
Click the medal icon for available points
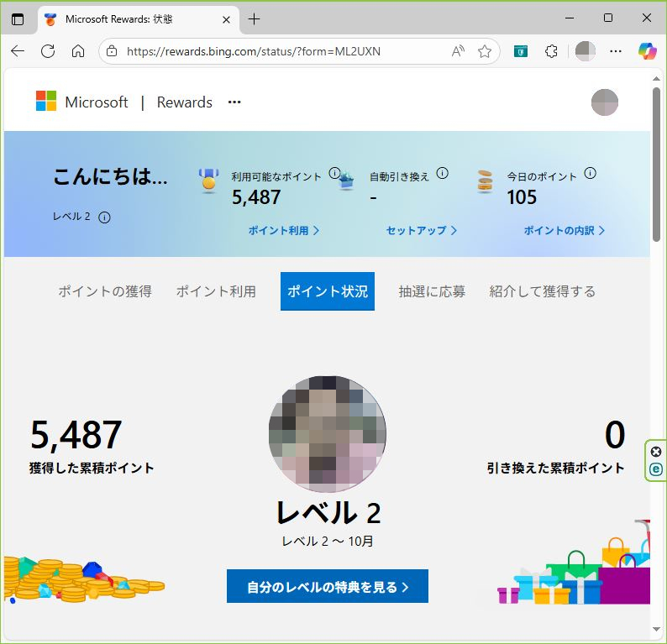208,181
